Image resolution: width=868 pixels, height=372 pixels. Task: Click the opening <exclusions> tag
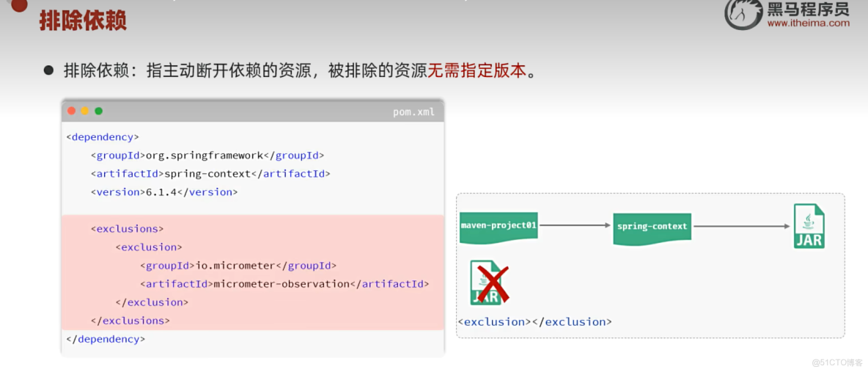tap(128, 228)
